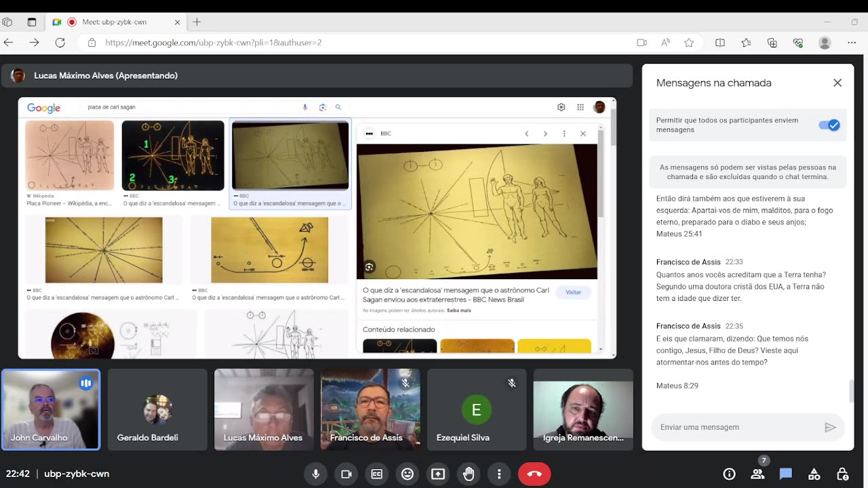This screenshot has width=868, height=488.
Task: Click the present screen button
Action: [x=438, y=474]
